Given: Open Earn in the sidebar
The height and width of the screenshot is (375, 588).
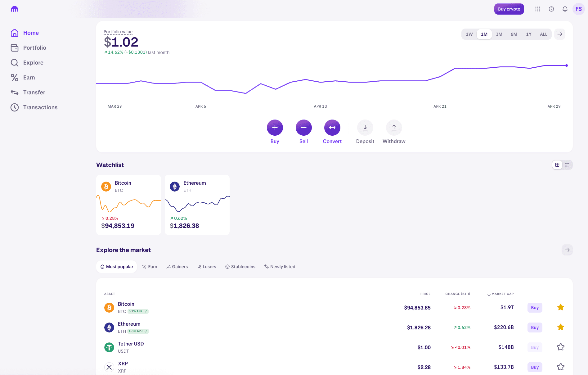Looking at the screenshot, I should point(23,78).
